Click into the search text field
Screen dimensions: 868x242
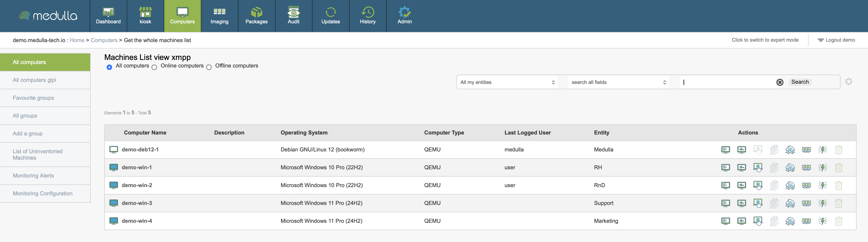coord(728,82)
